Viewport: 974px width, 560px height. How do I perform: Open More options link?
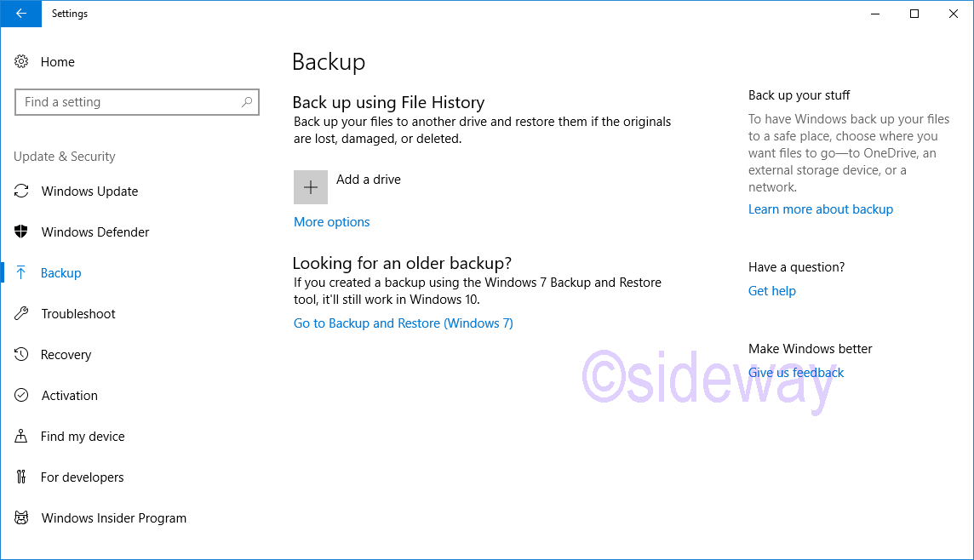(331, 222)
